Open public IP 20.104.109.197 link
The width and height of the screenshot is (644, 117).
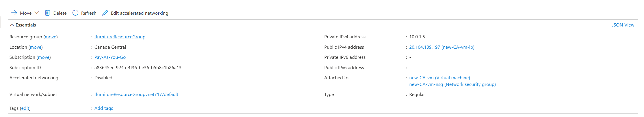[x=442, y=47]
